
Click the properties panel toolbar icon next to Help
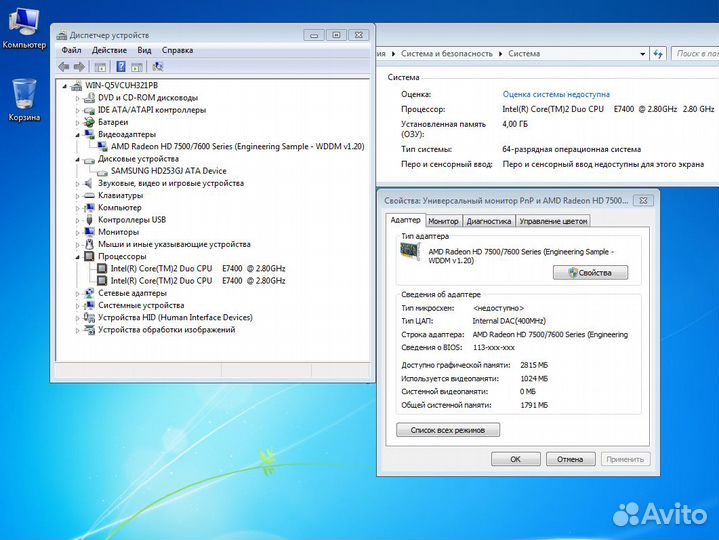[x=137, y=67]
